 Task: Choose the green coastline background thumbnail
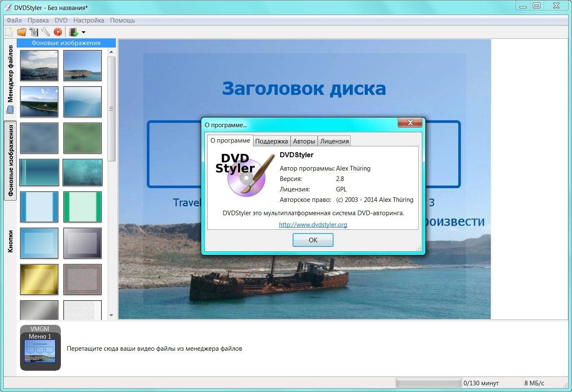pos(39,102)
